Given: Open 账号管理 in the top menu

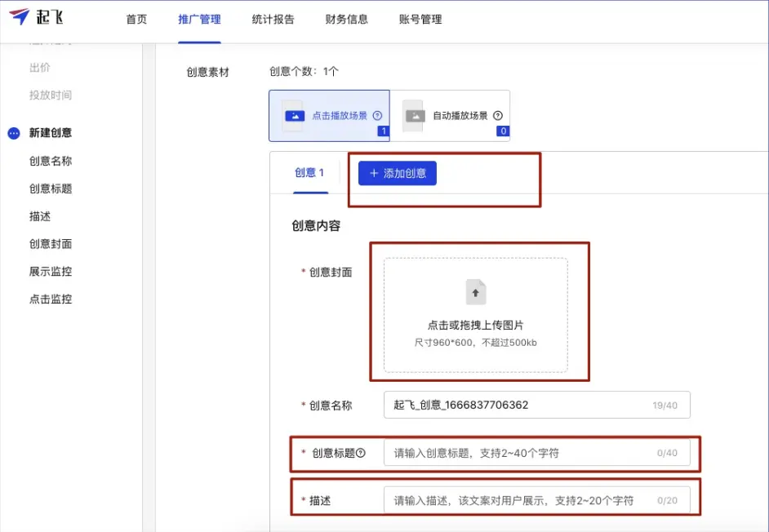Looking at the screenshot, I should (420, 19).
